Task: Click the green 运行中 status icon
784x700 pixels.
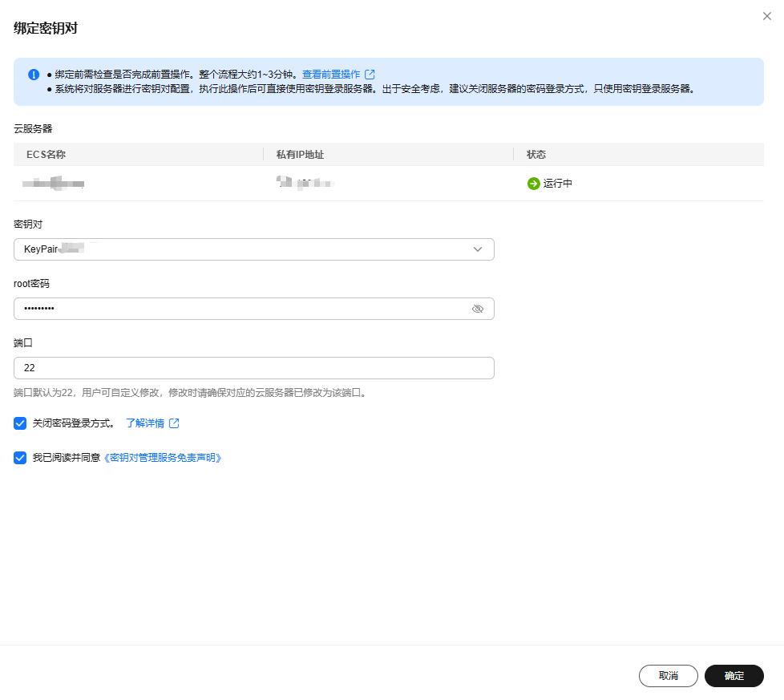Action: [534, 184]
